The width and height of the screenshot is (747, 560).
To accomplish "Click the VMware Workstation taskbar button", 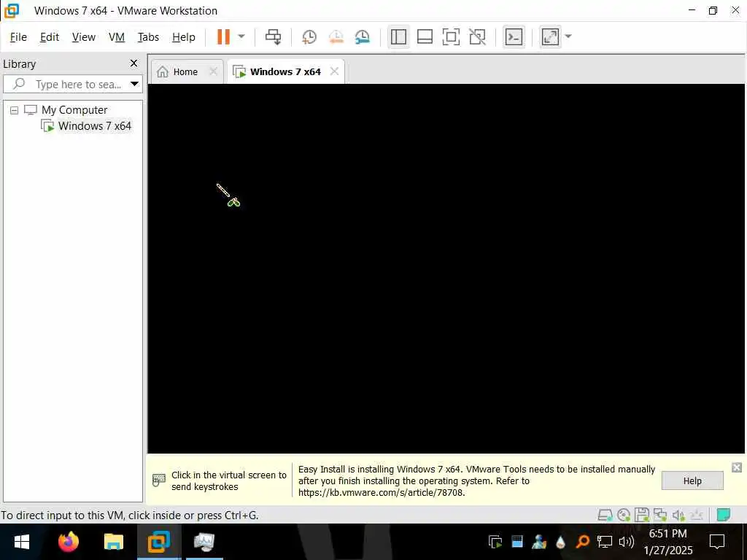I will click(158, 542).
